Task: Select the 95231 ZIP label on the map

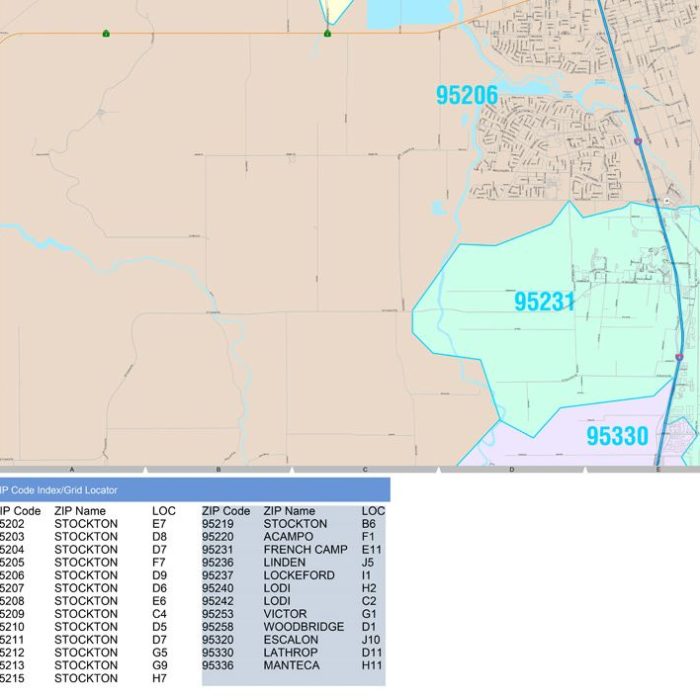Action: coord(544,301)
